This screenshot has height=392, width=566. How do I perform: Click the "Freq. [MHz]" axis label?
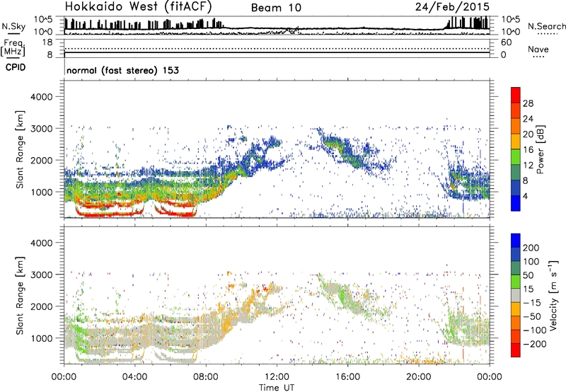[13, 47]
